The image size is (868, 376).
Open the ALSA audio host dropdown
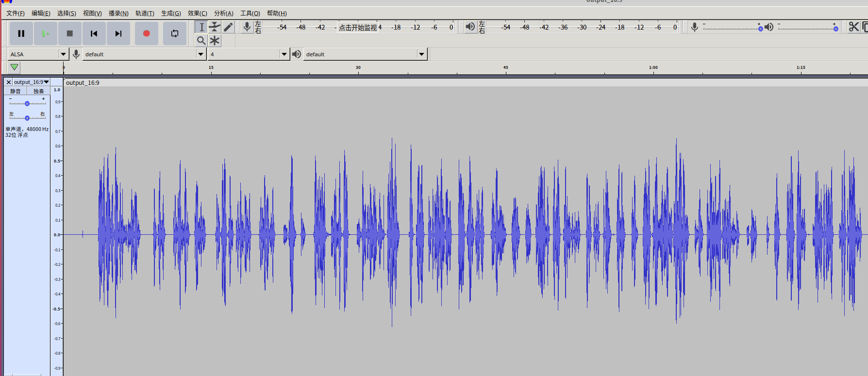coord(38,54)
